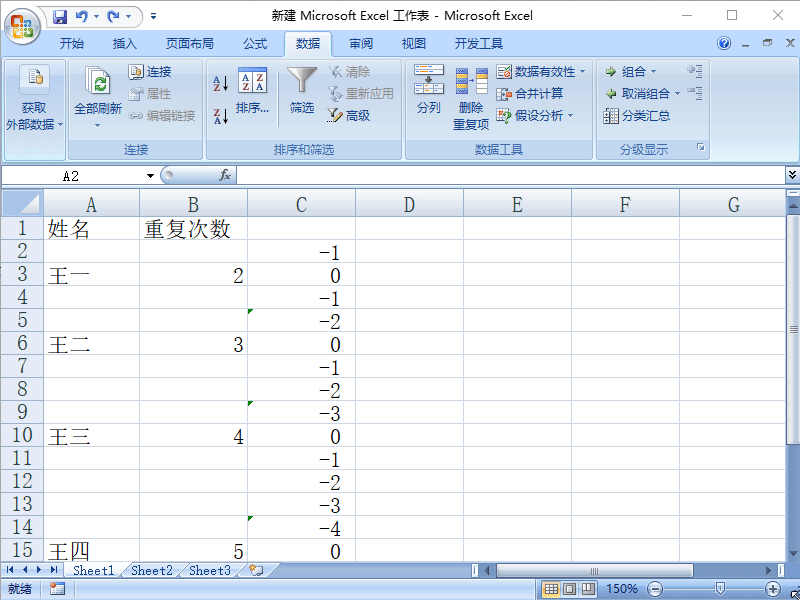The image size is (800, 600).
Task: Expand the 数据有效性 dropdown arrow
Action: click(583, 71)
